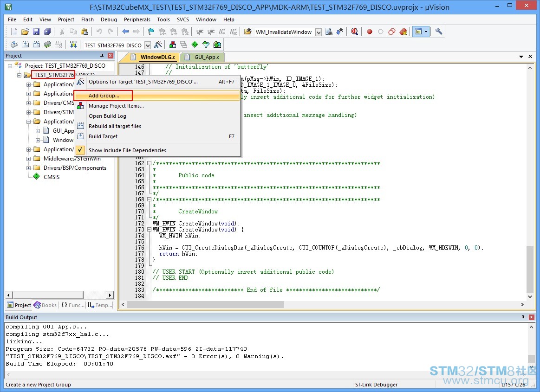Click the Batch Build icon
The image size is (540, 392).
[x=47, y=45]
